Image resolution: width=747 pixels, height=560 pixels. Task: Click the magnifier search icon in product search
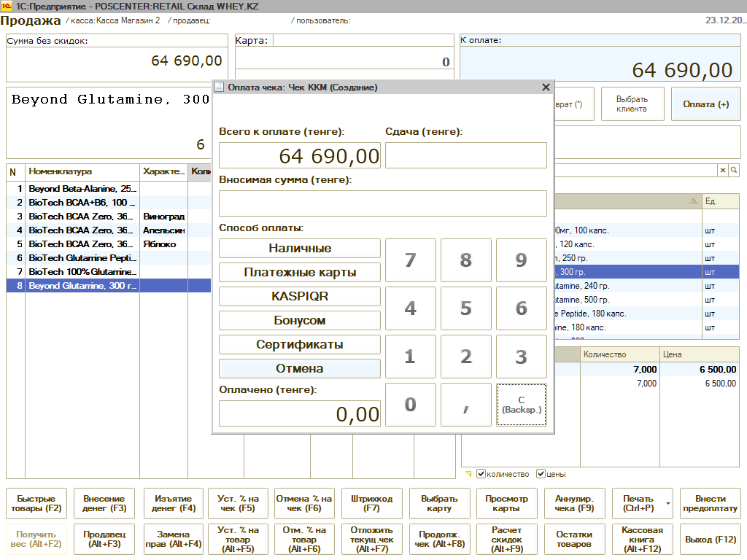point(735,170)
